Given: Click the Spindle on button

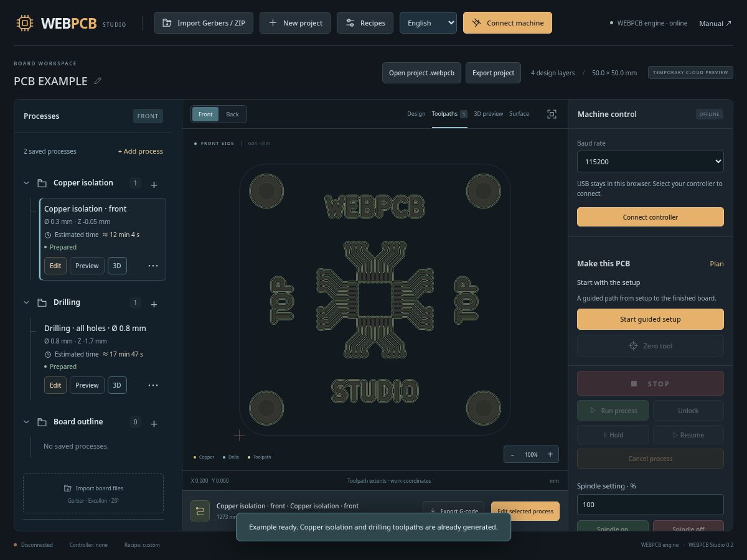Looking at the screenshot, I should coord(613,526).
